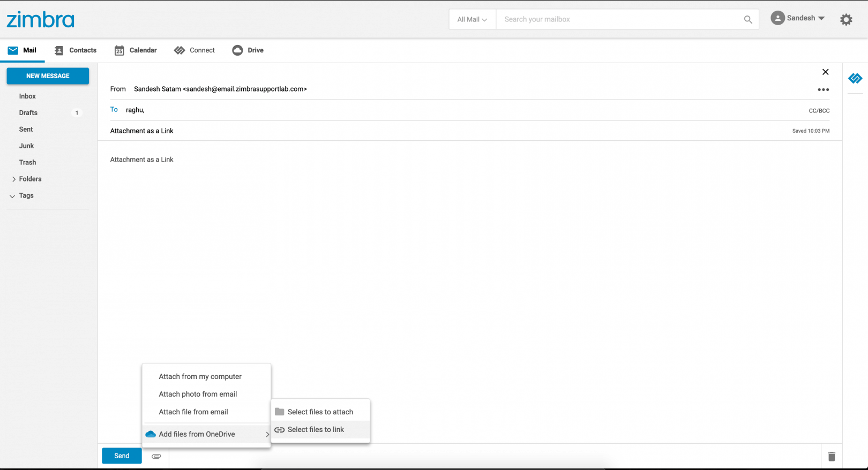Switch to the Contacts tab
The height and width of the screenshot is (470, 868).
pos(76,50)
